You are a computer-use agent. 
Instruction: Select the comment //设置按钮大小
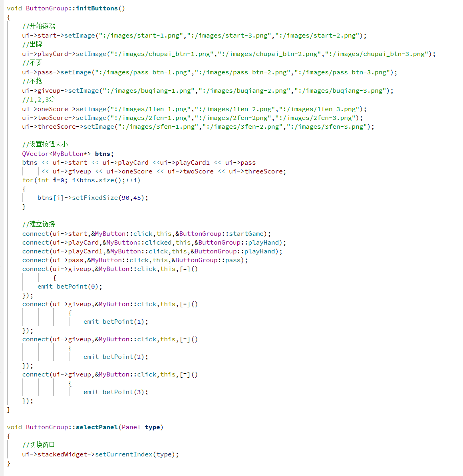(45, 144)
